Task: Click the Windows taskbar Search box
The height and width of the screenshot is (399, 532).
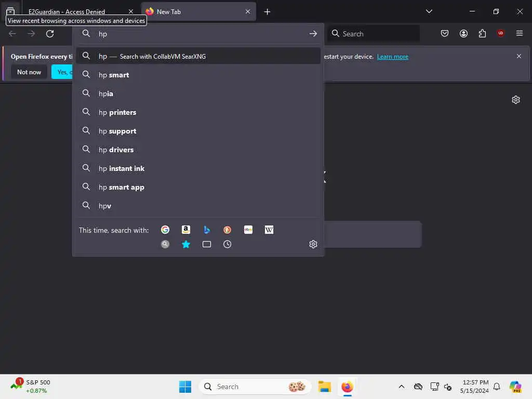Action: 255,387
